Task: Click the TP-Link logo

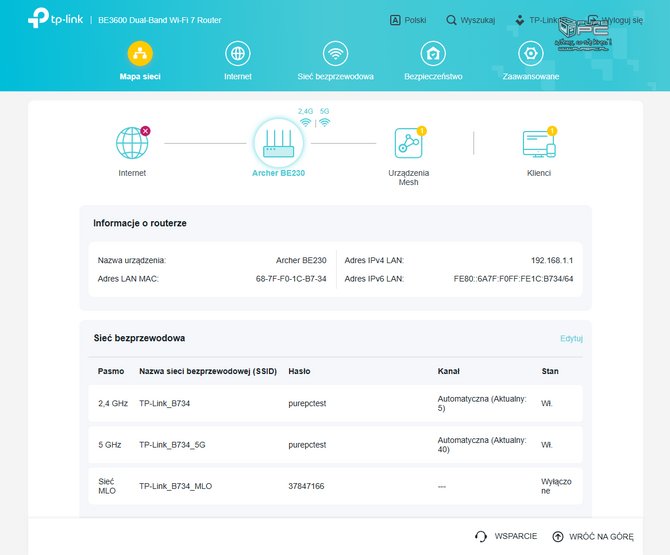Action: pyautogui.click(x=55, y=19)
